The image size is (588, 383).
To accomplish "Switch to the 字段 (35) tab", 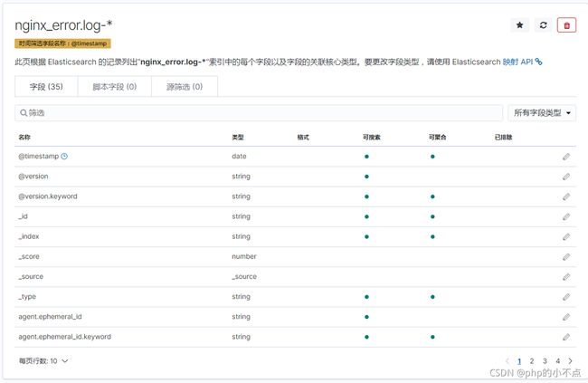I will pyautogui.click(x=46, y=87).
